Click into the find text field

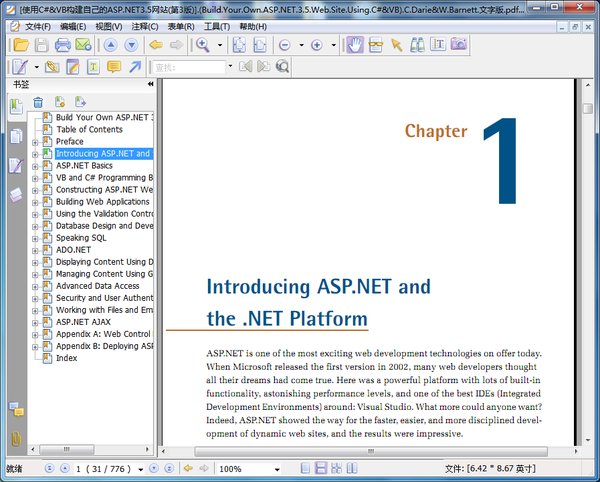[188, 67]
